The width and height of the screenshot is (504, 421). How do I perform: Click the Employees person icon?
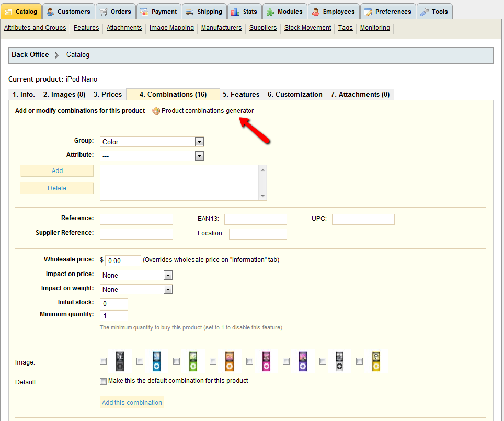point(316,12)
